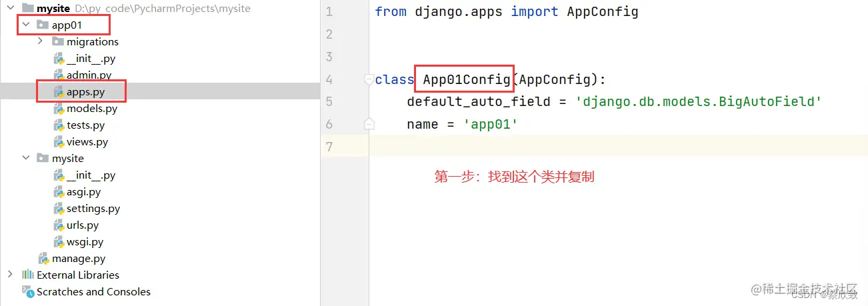
Task: Open asgi.py file
Action: 84,192
